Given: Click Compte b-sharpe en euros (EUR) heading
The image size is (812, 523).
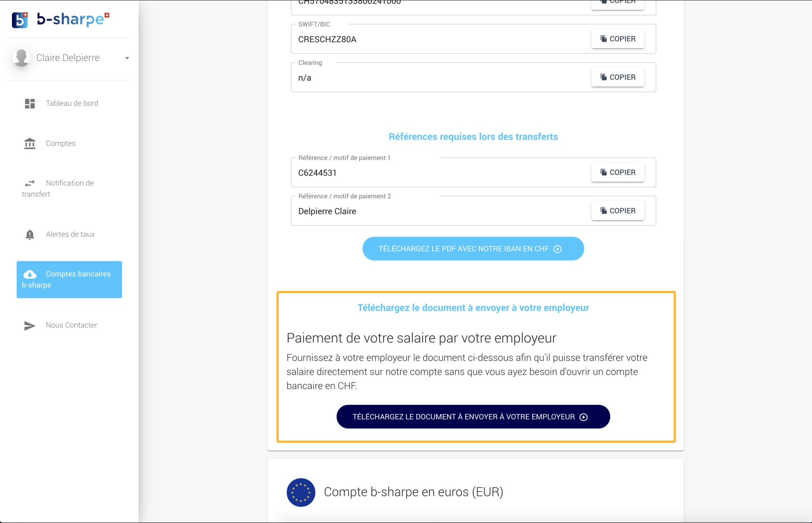Looking at the screenshot, I should (x=414, y=492).
